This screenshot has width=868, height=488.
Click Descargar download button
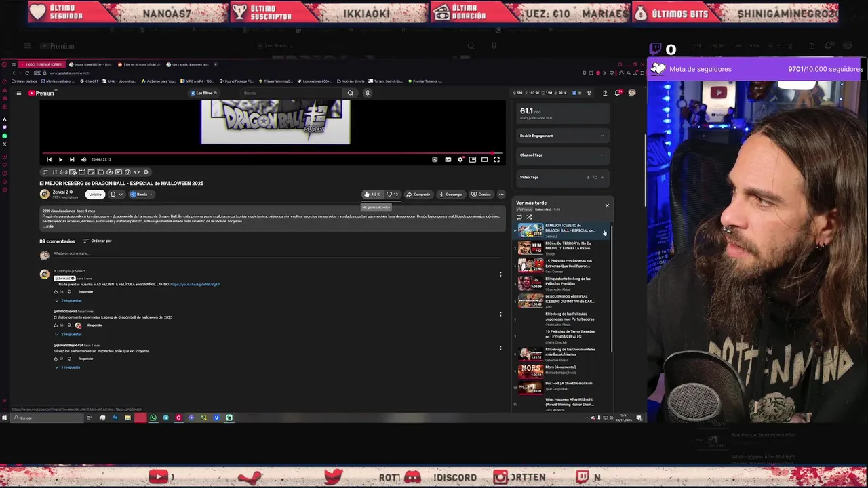click(451, 195)
